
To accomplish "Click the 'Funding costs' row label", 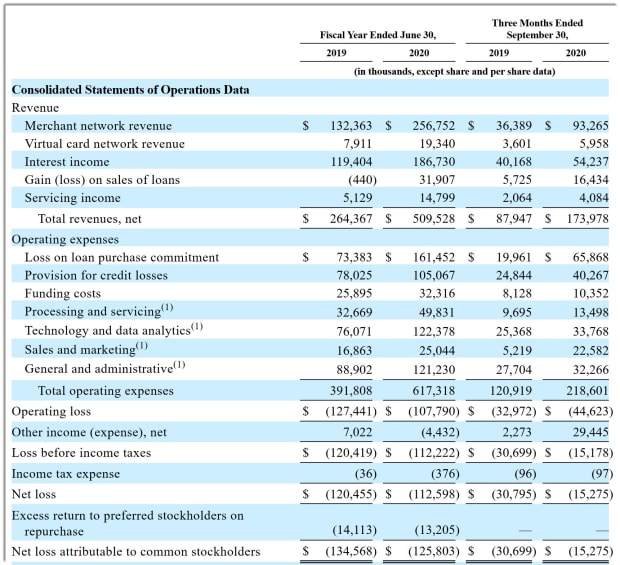I will click(62, 293).
